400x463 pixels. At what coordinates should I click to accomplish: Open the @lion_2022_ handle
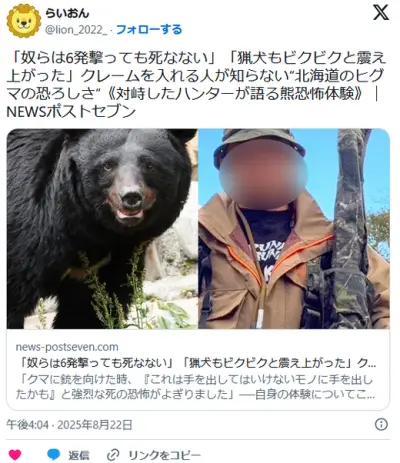pos(76,30)
